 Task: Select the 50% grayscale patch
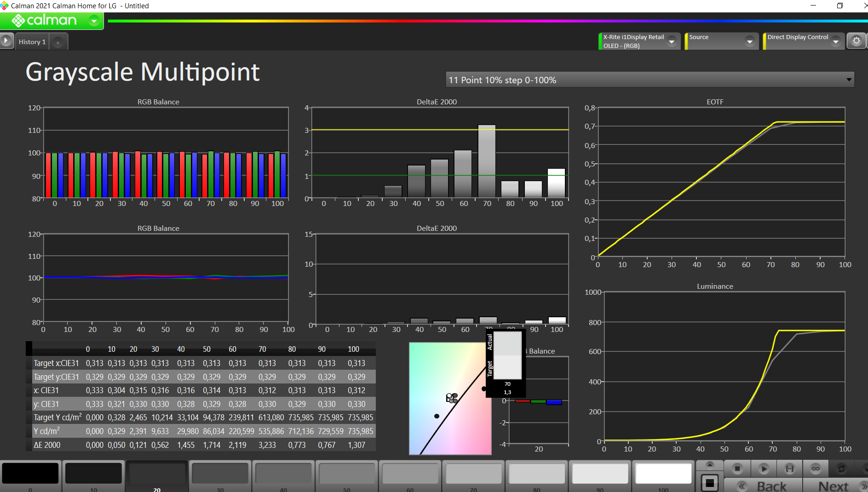347,474
